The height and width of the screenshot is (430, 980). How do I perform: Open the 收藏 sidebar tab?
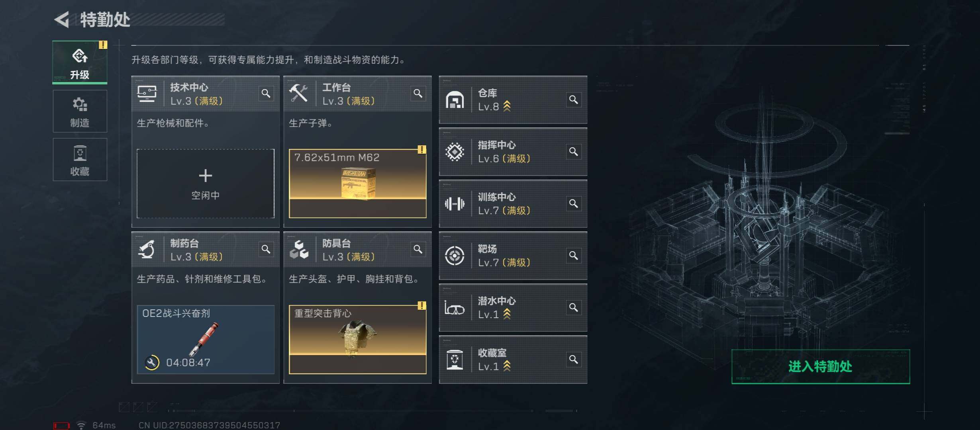[80, 160]
